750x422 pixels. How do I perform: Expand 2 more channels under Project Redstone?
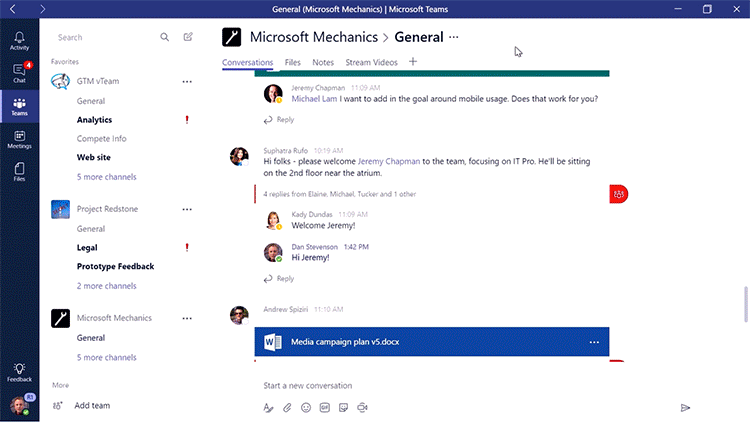click(x=107, y=285)
